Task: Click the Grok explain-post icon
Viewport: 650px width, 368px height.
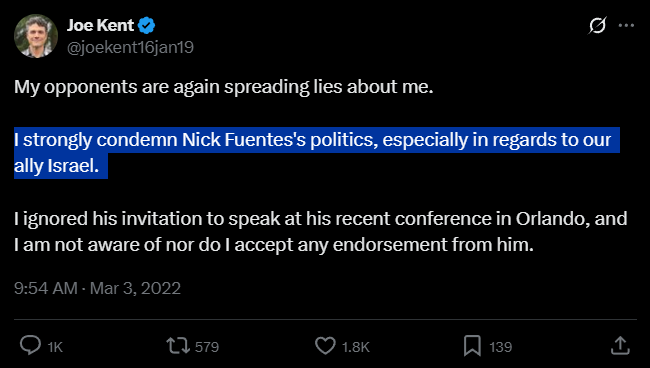Action: tap(597, 25)
